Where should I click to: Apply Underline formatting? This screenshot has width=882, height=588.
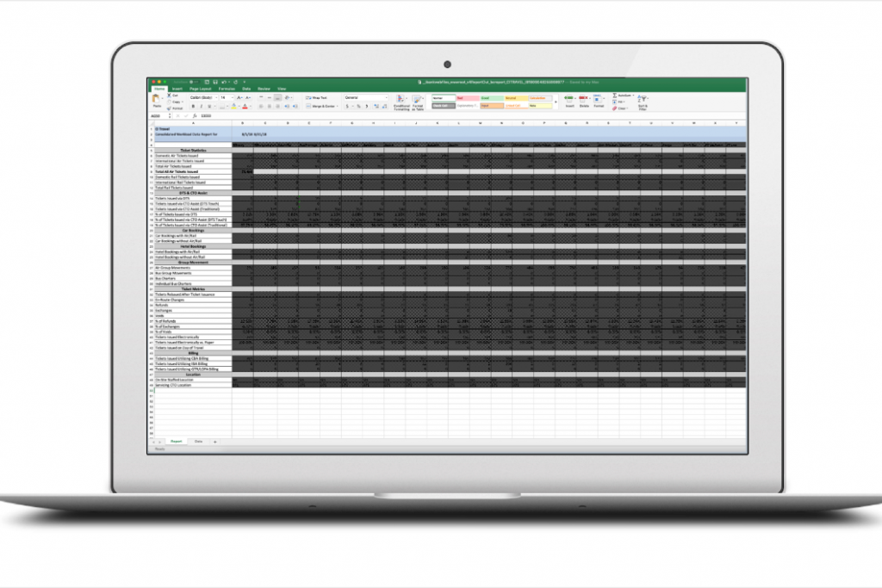pos(209,106)
